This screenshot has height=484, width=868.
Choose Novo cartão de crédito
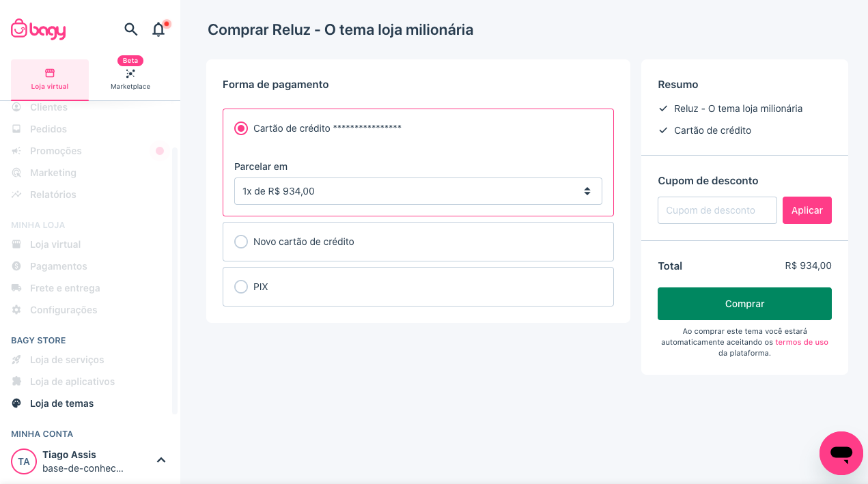pos(240,241)
